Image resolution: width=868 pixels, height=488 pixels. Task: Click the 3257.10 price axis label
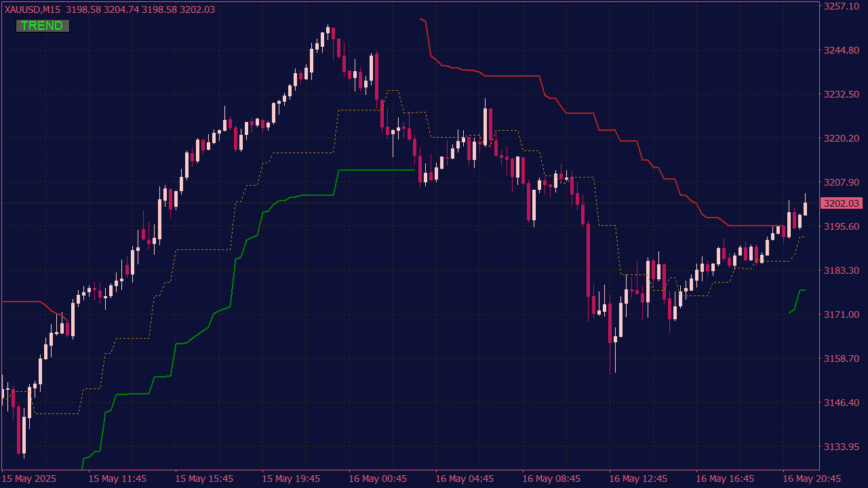(842, 6)
